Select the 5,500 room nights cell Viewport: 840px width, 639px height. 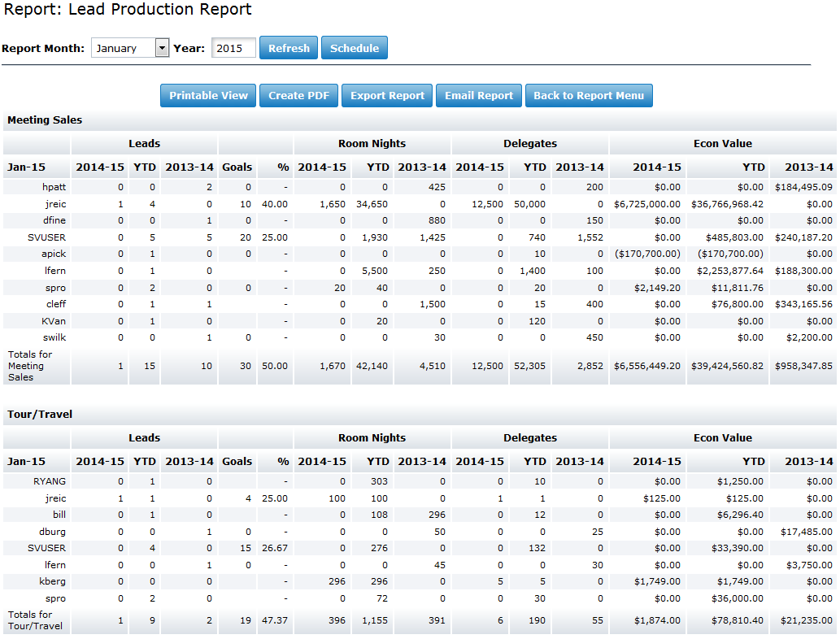click(375, 271)
